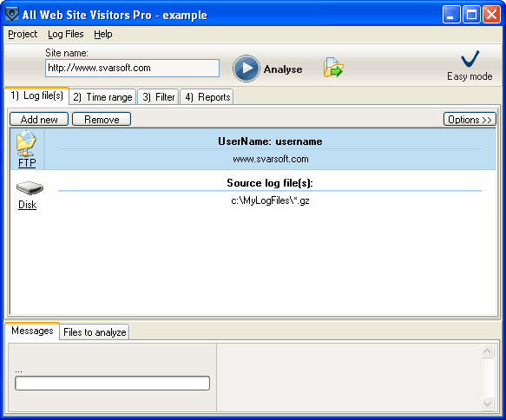The width and height of the screenshot is (506, 420).
Task: Open the Log Files menu
Action: [65, 34]
